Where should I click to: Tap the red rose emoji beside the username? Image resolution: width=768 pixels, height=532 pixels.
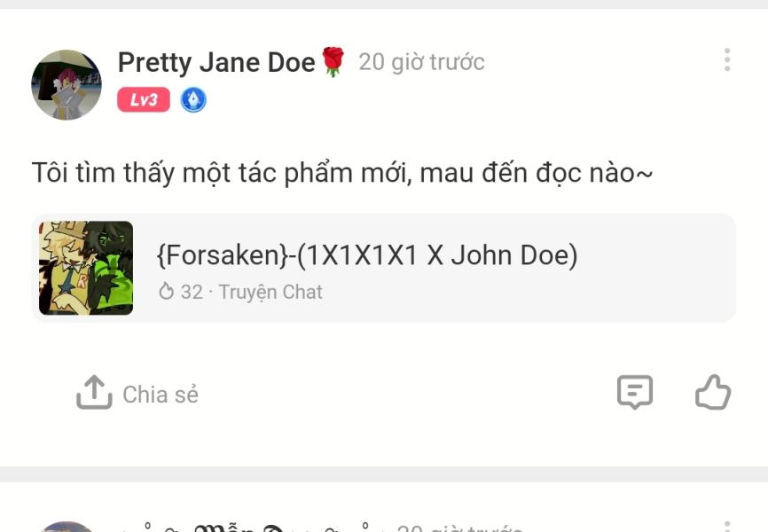333,62
